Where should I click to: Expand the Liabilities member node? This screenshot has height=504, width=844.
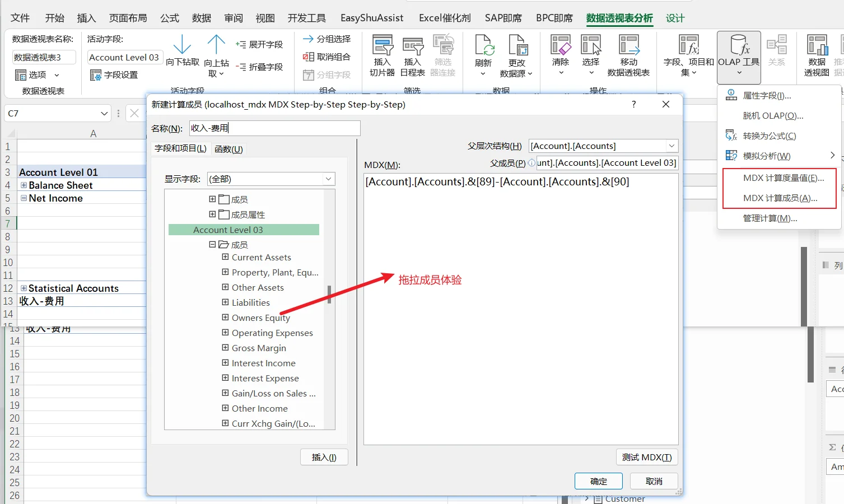point(225,302)
